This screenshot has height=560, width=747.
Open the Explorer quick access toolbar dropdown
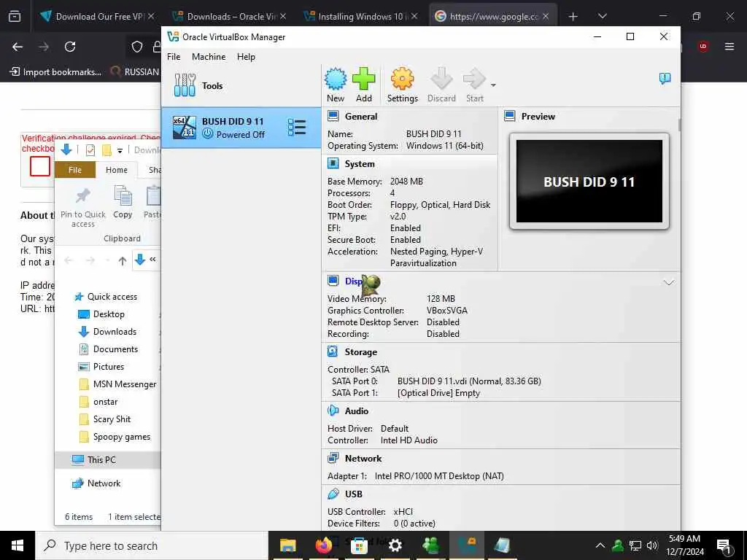(x=120, y=151)
